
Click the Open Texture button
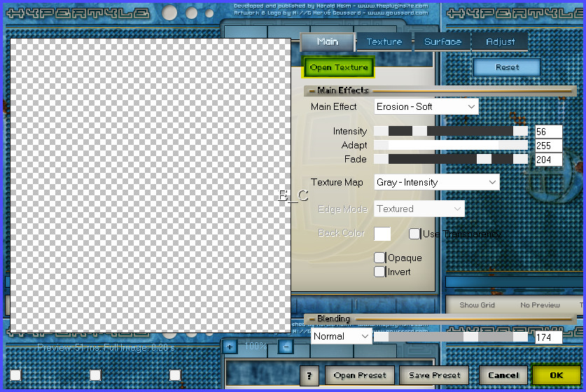click(339, 67)
